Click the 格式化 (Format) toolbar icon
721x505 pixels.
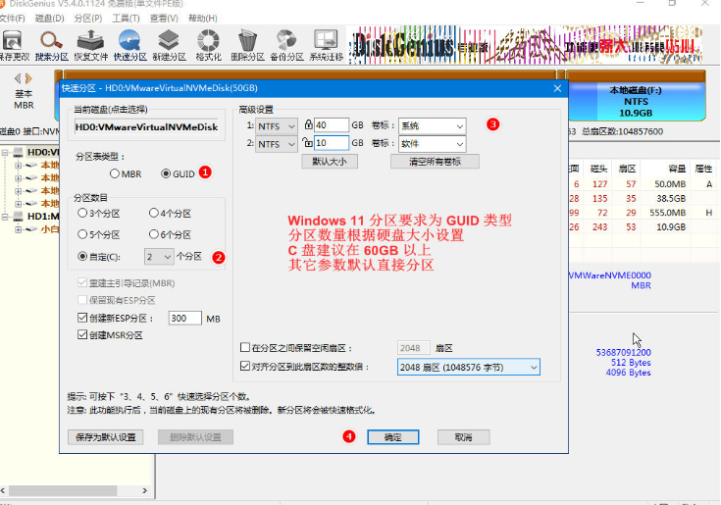click(209, 41)
